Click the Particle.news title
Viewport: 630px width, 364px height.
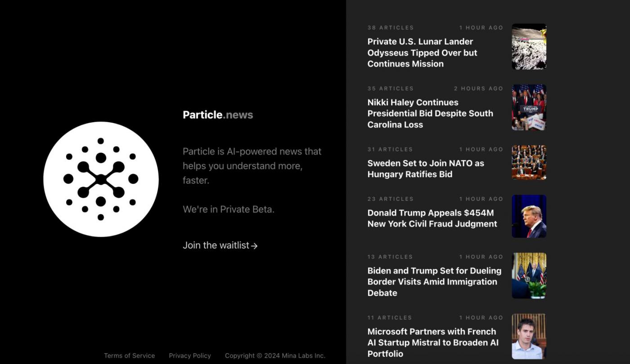[x=218, y=115]
